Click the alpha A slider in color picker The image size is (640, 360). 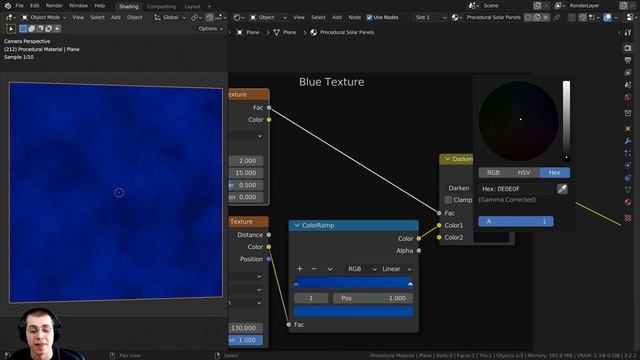click(x=516, y=221)
